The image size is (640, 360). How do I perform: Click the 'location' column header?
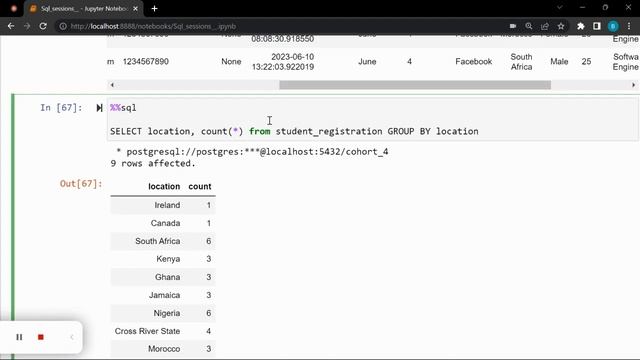click(x=164, y=187)
